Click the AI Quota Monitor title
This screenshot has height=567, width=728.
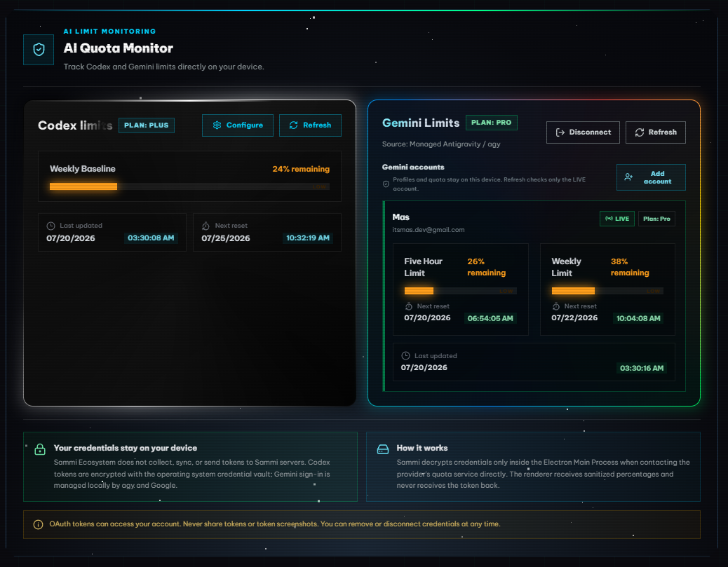118,48
